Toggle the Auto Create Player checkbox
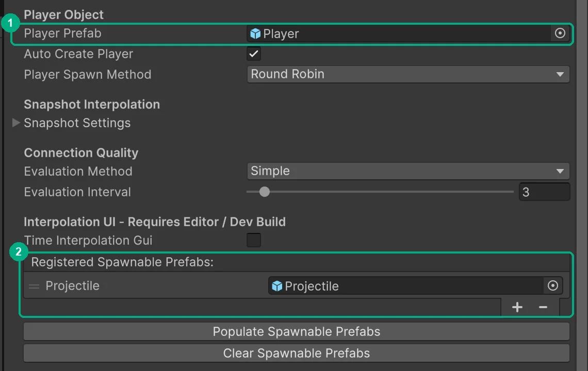This screenshot has height=371, width=588. click(x=253, y=54)
